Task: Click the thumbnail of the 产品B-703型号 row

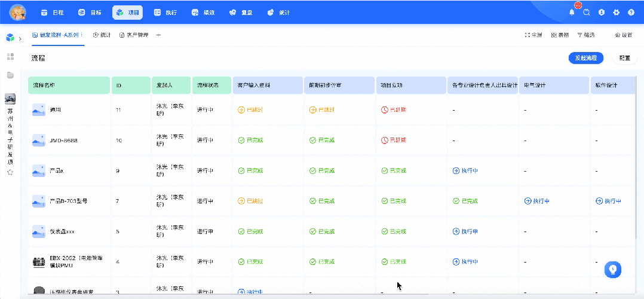Action: tap(39, 201)
